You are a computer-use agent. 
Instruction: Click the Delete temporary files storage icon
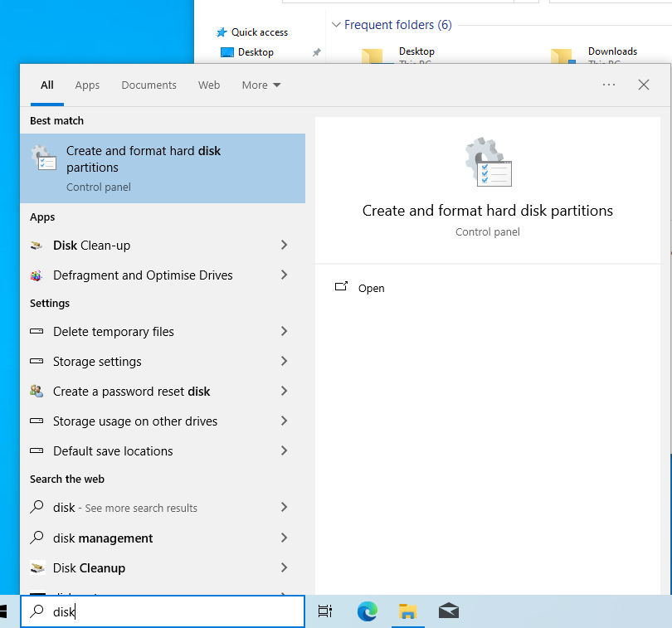tap(37, 331)
